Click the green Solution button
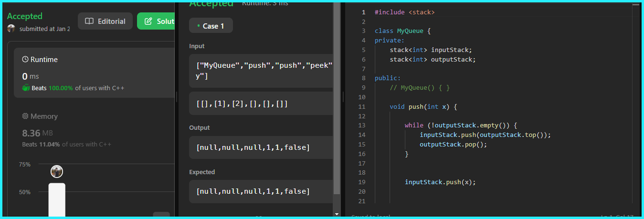Viewport: 644px width, 219px height. click(156, 21)
